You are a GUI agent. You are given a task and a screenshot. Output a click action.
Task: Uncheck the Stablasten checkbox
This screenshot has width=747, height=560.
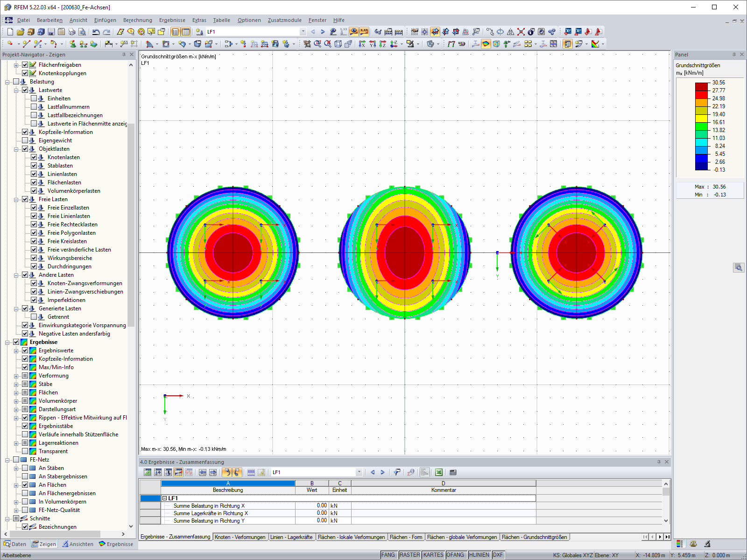point(34,166)
